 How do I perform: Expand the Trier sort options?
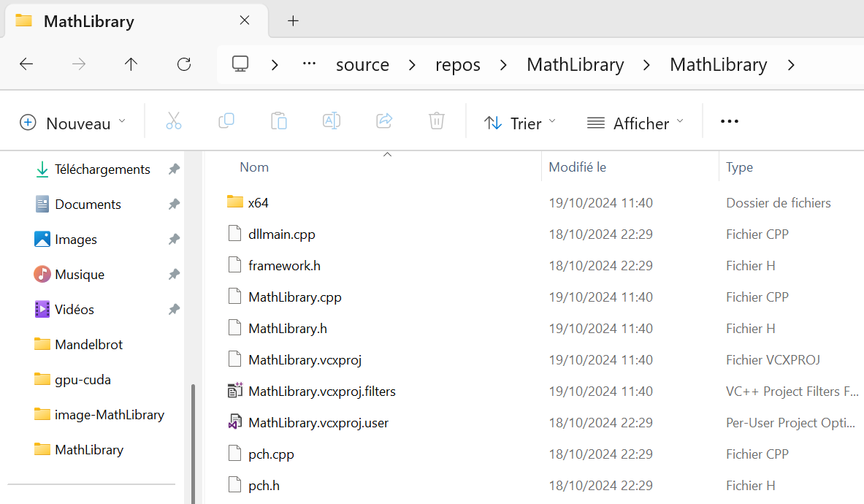(x=519, y=123)
